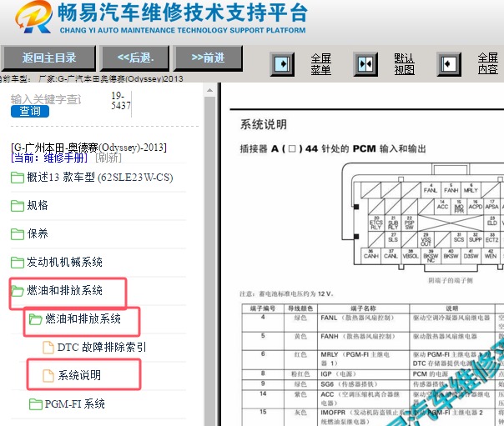The height and width of the screenshot is (426, 504).
Task: Click the IGP (电源) table cell
Action: (363, 374)
